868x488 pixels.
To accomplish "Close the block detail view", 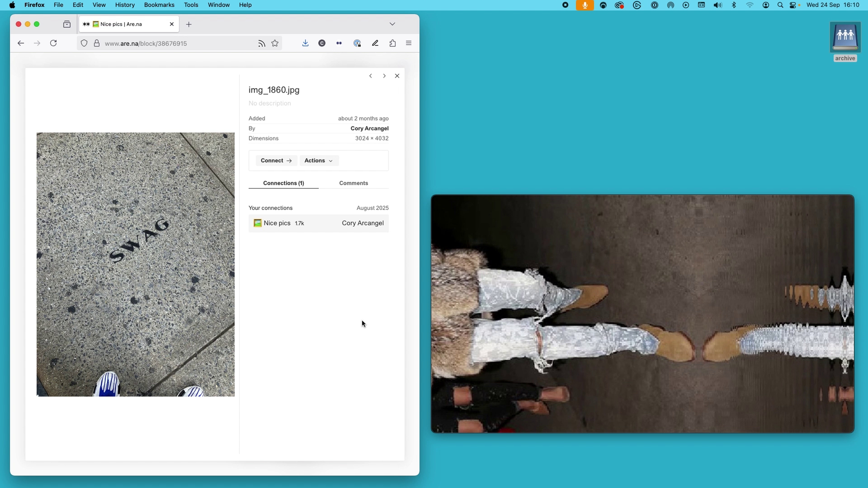I will coord(397,76).
